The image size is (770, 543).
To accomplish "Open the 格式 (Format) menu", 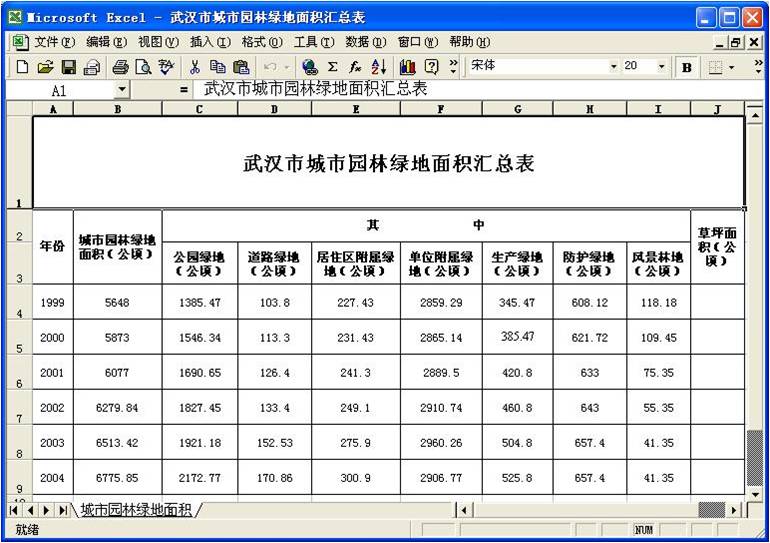I will 261,42.
